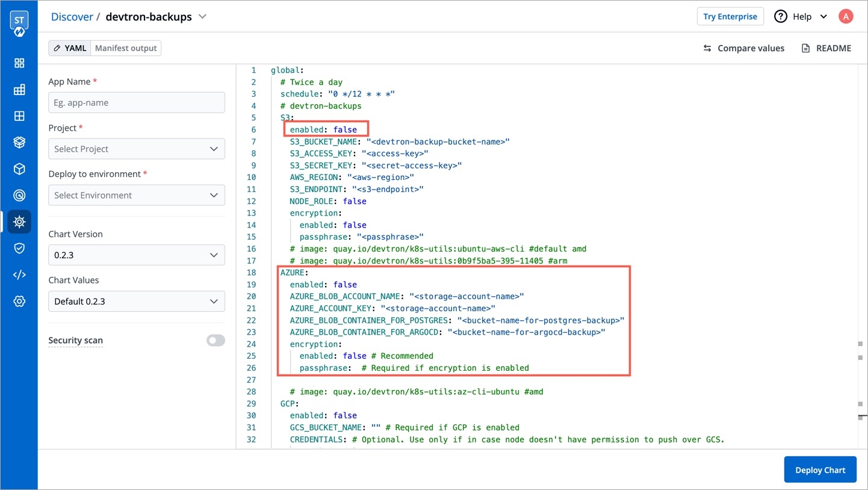Switch to the Manifest output tab
Viewport: 868px width, 490px height.
tap(126, 48)
